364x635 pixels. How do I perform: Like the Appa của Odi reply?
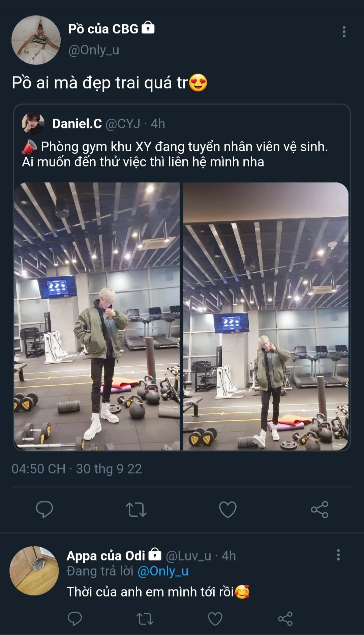click(x=215, y=618)
